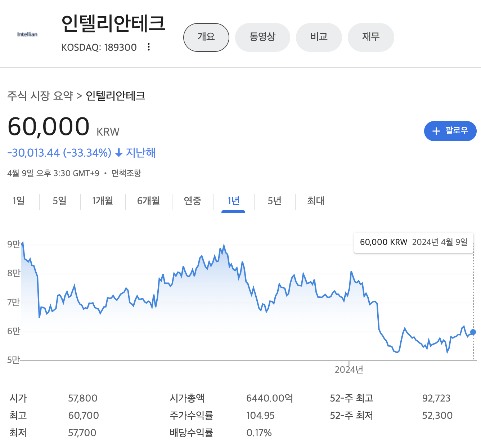The width and height of the screenshot is (481, 448).
Task: Click the 배당수익률 value 0.17%
Action: (x=259, y=433)
